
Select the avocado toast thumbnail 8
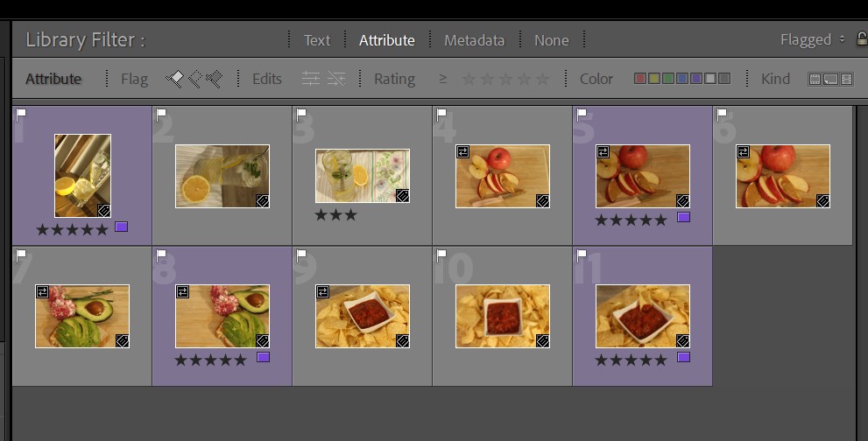click(222, 316)
